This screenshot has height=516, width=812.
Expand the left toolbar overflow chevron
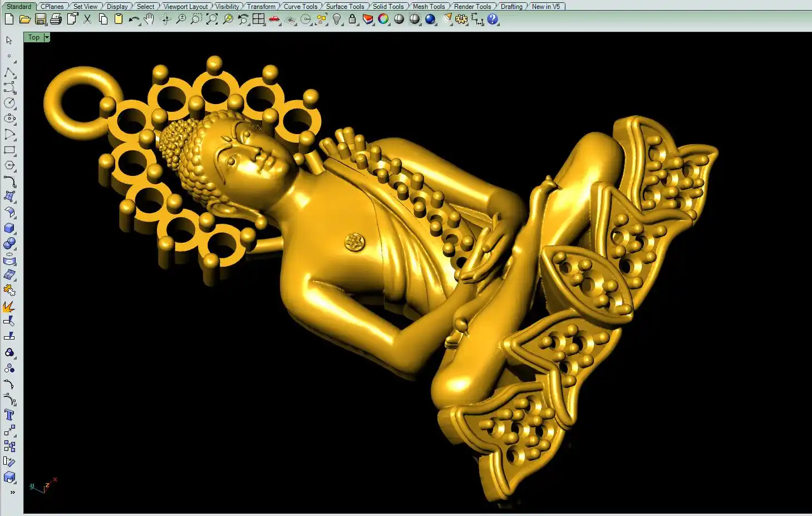click(x=12, y=492)
